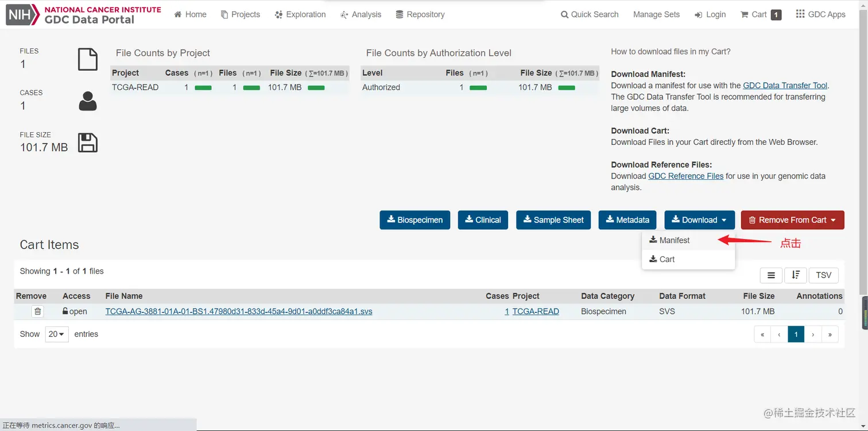Open the GDC Data Transfer Tool link
This screenshot has width=868, height=431.
click(x=785, y=86)
